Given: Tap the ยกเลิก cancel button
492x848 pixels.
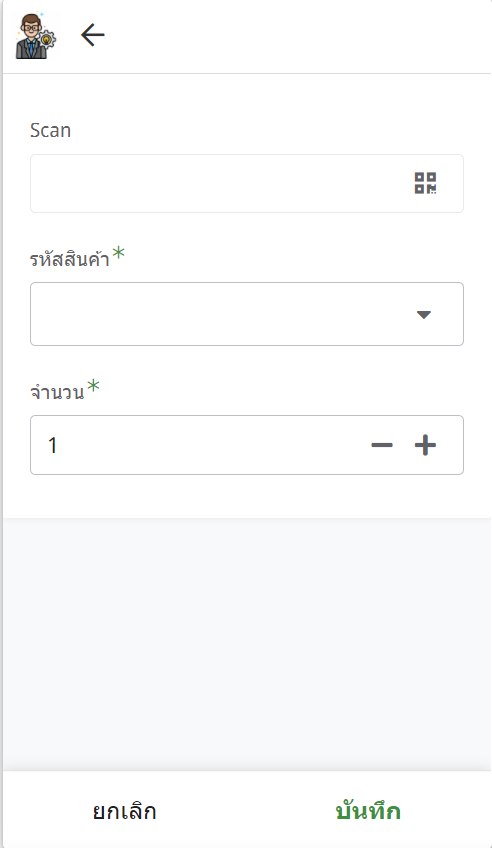Looking at the screenshot, I should point(124,811).
